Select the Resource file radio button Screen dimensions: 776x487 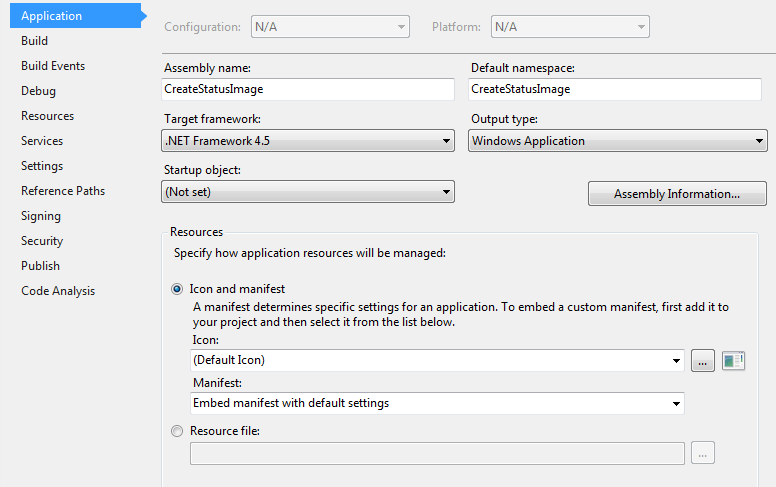click(x=177, y=431)
